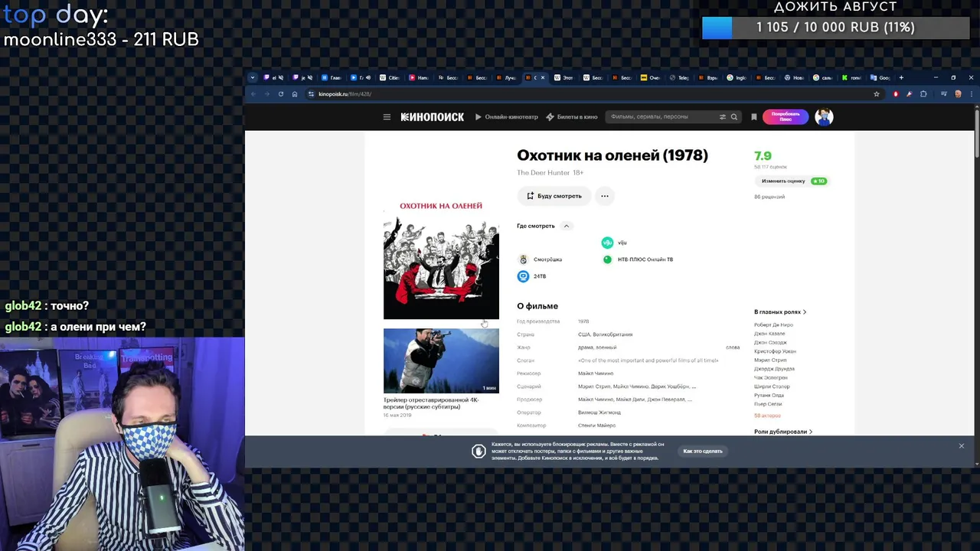This screenshot has width=980, height=551.
Task: Click the Попробовать Плюс button
Action: click(785, 117)
